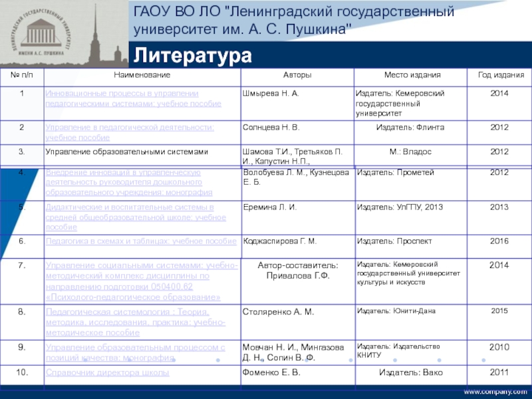This screenshot has width=532, height=399.
Task: Select the Авторы column header
Action: click(x=297, y=75)
